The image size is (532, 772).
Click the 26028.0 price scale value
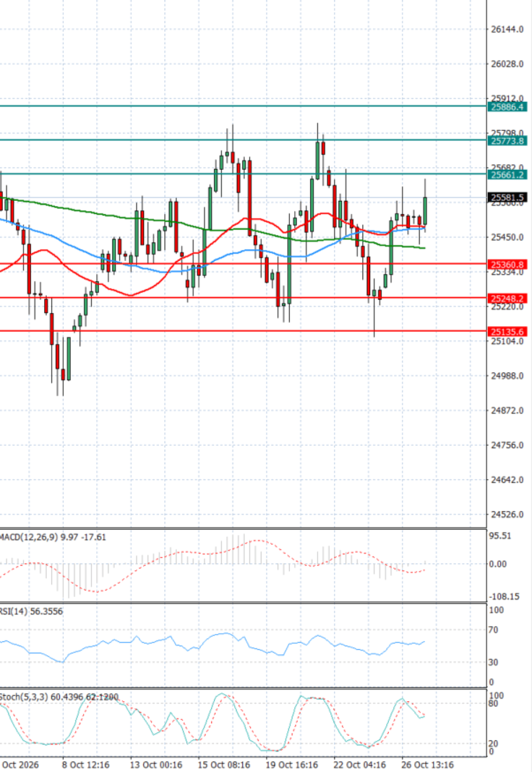[507, 64]
